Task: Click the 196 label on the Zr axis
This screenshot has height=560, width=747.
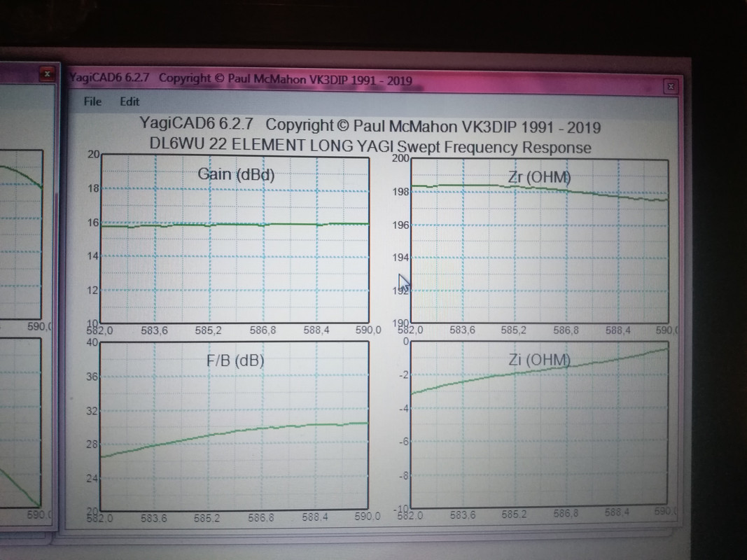Action: point(400,225)
